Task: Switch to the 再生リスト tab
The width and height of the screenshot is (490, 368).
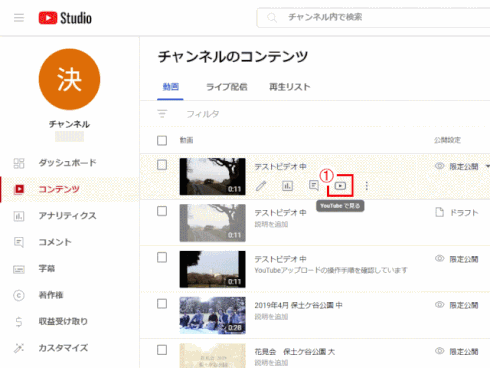Action: coord(290,87)
